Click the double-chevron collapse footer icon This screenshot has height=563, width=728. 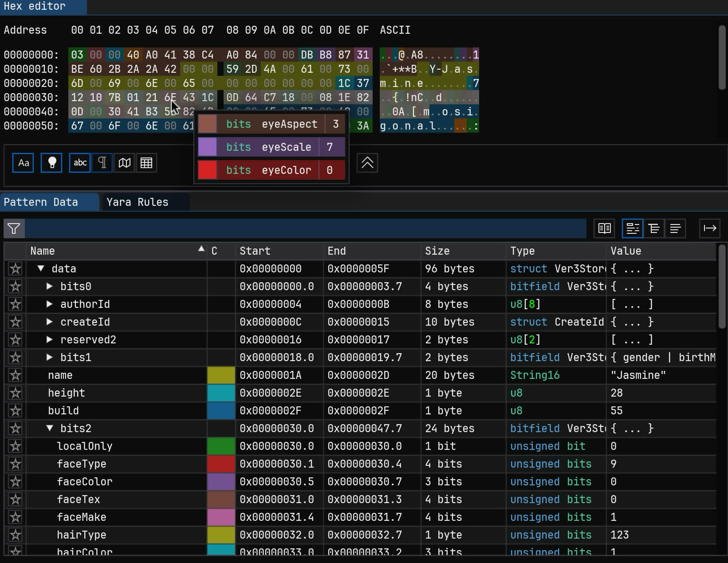point(367,163)
